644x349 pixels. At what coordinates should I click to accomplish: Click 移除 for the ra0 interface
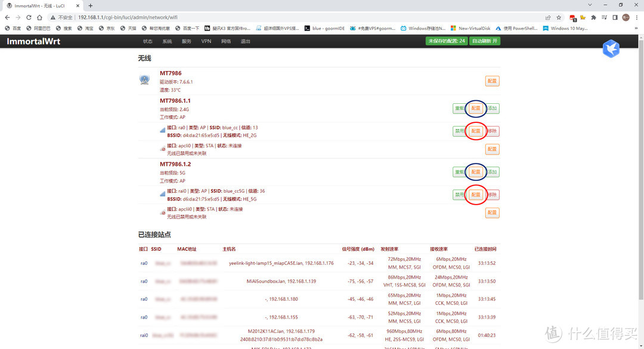(493, 131)
